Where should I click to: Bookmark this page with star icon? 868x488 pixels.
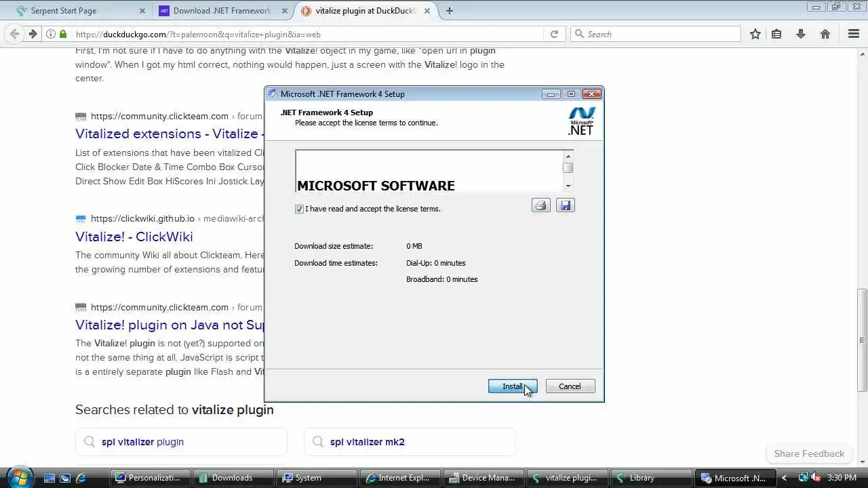(x=755, y=34)
